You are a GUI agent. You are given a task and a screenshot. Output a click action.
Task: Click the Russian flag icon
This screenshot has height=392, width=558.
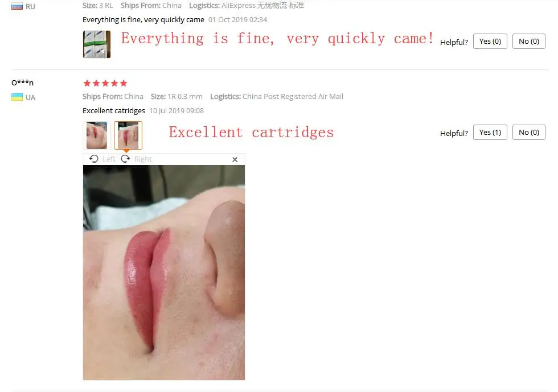pos(17,6)
